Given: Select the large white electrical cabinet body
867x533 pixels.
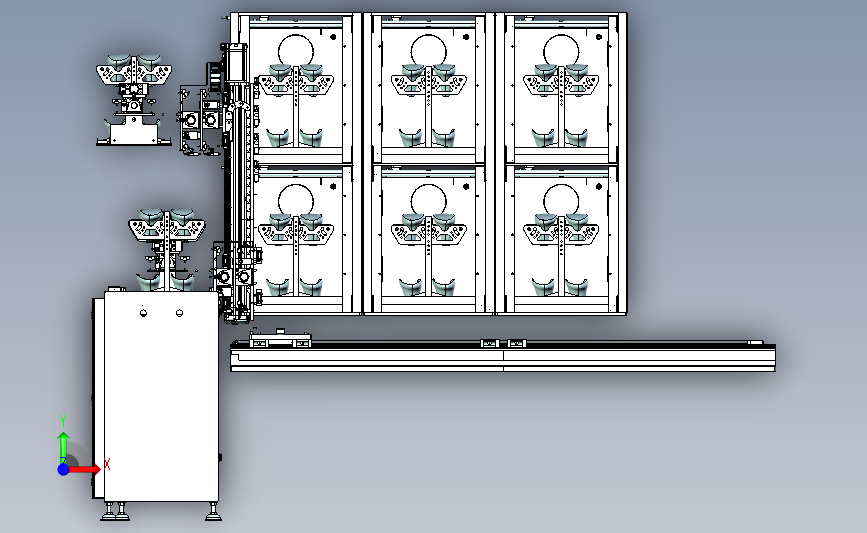Looking at the screenshot, I should click(x=161, y=396).
